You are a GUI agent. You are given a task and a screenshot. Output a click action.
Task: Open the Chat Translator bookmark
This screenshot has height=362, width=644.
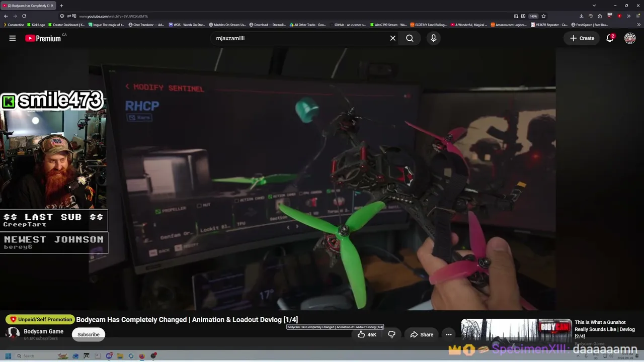tap(146, 25)
